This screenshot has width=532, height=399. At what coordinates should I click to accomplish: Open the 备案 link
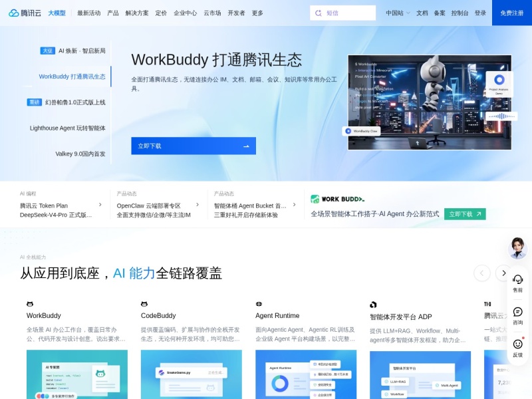pos(440,13)
